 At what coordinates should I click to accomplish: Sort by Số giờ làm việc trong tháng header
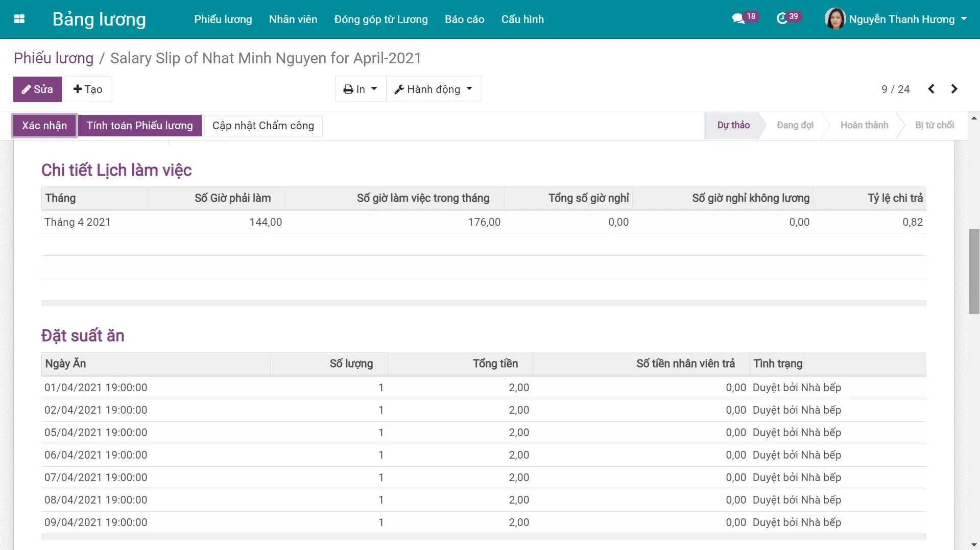tap(395, 198)
